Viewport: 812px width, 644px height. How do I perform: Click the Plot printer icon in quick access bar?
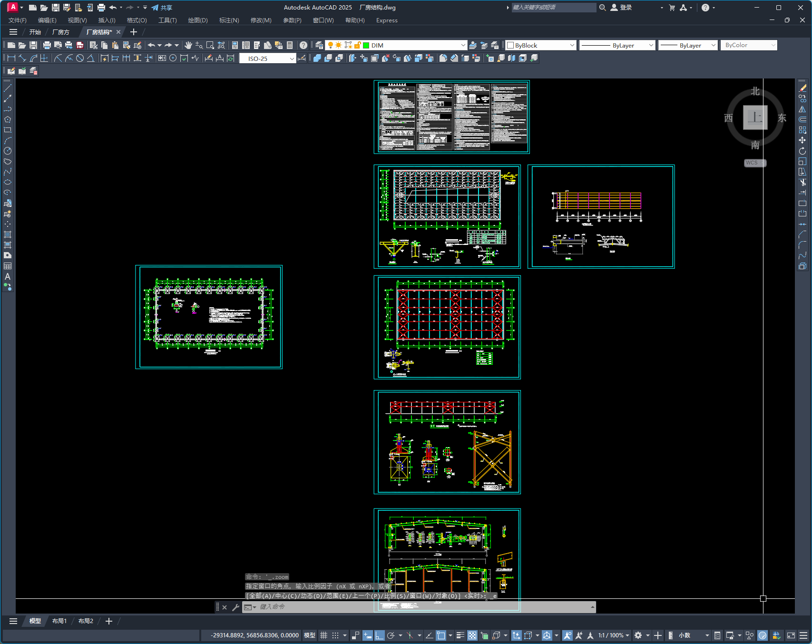coord(101,8)
